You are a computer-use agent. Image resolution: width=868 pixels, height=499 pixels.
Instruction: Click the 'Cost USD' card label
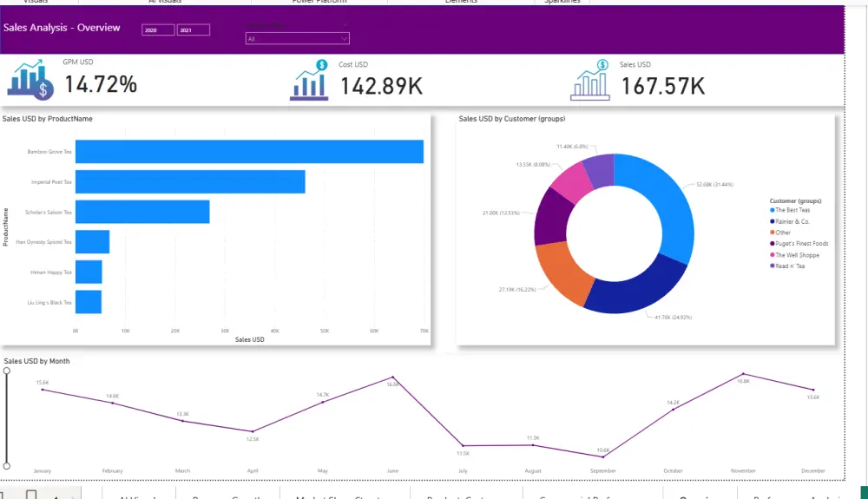353,65
